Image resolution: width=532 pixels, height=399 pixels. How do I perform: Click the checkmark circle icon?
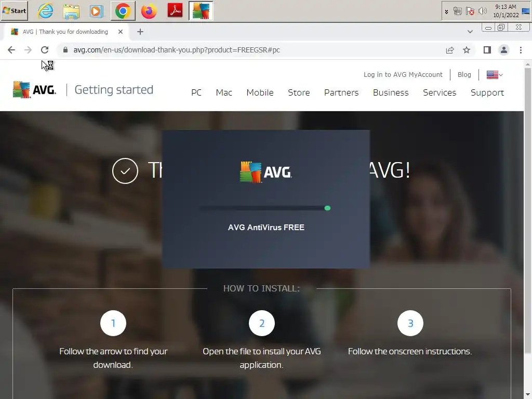(x=125, y=171)
